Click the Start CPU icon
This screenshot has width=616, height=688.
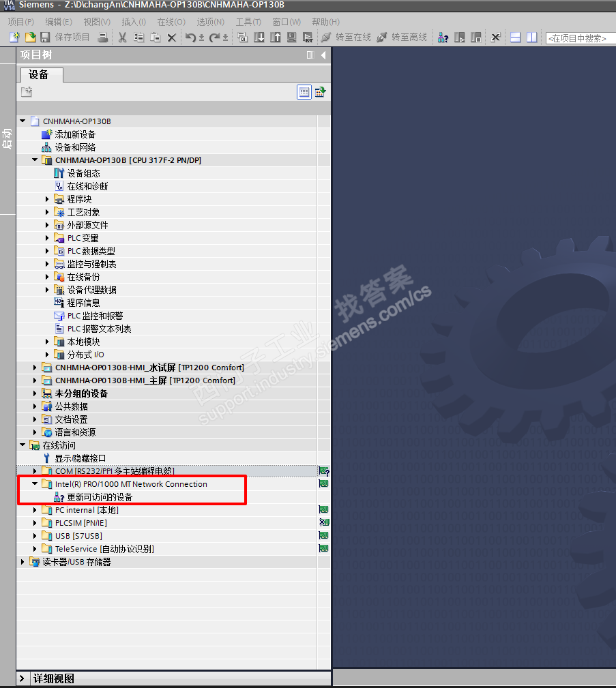pyautogui.click(x=459, y=38)
